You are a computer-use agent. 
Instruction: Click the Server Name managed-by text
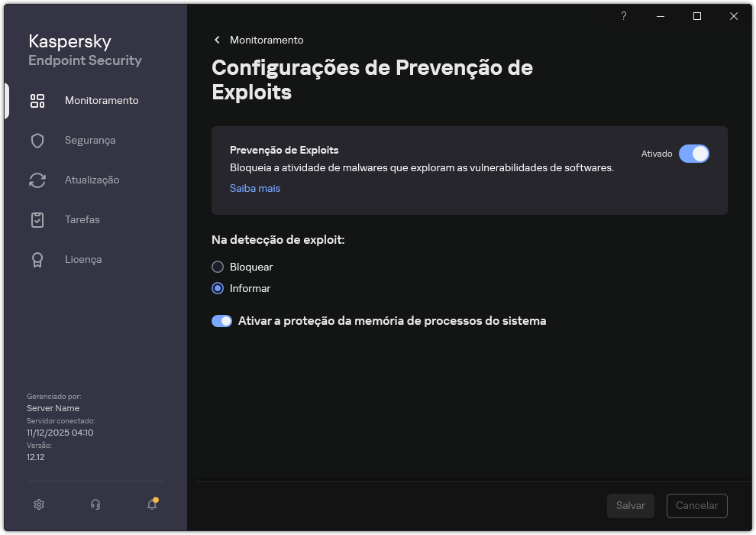point(53,408)
